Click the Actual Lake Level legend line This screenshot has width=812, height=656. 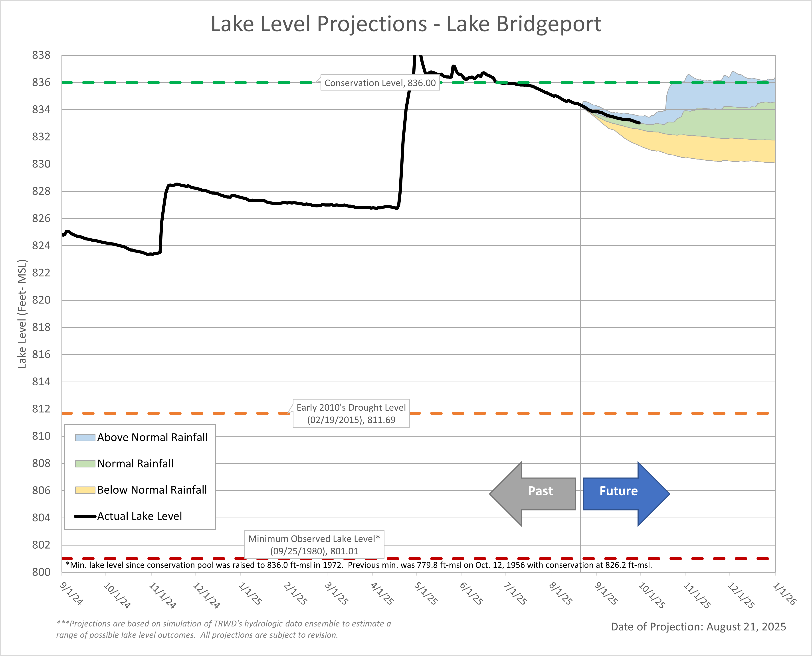[85, 516]
